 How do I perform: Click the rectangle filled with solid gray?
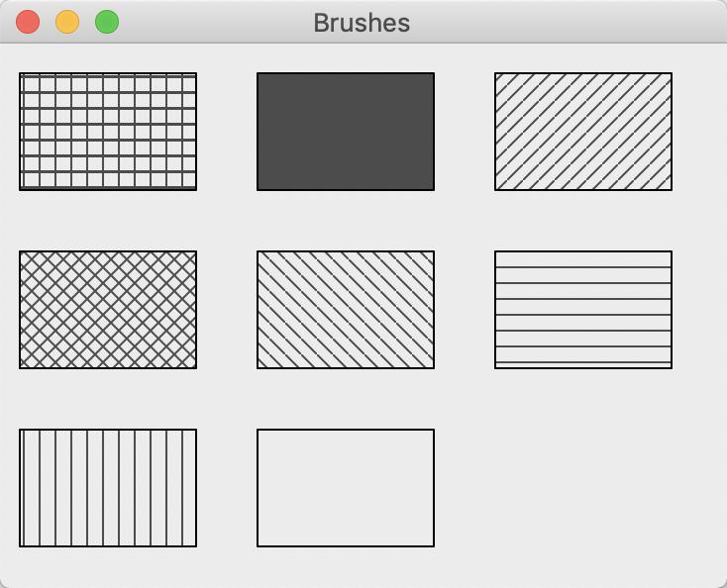tap(346, 132)
